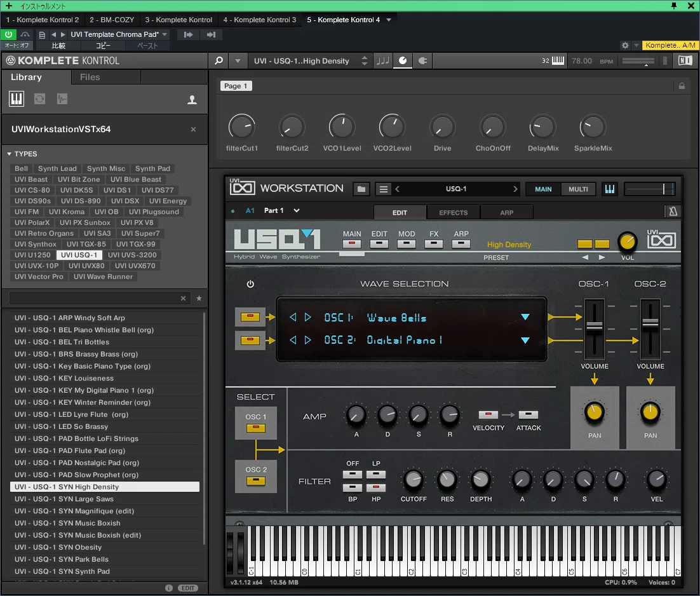This screenshot has width=700, height=596.
Task: Click next preset arrow under High Density
Action: [x=602, y=257]
